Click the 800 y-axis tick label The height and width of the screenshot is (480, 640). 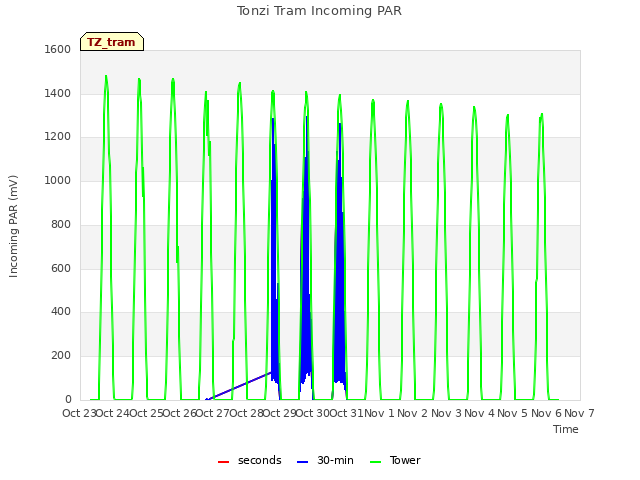61,224
